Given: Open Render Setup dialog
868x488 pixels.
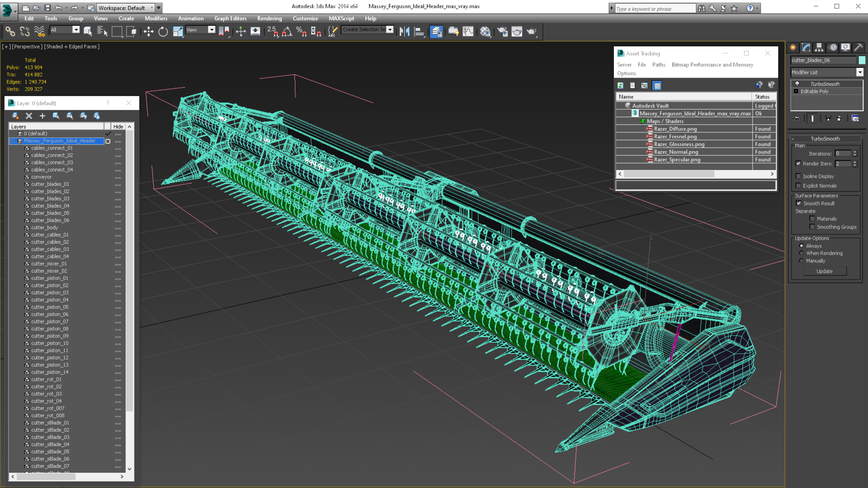Looking at the screenshot, I should click(x=502, y=31).
